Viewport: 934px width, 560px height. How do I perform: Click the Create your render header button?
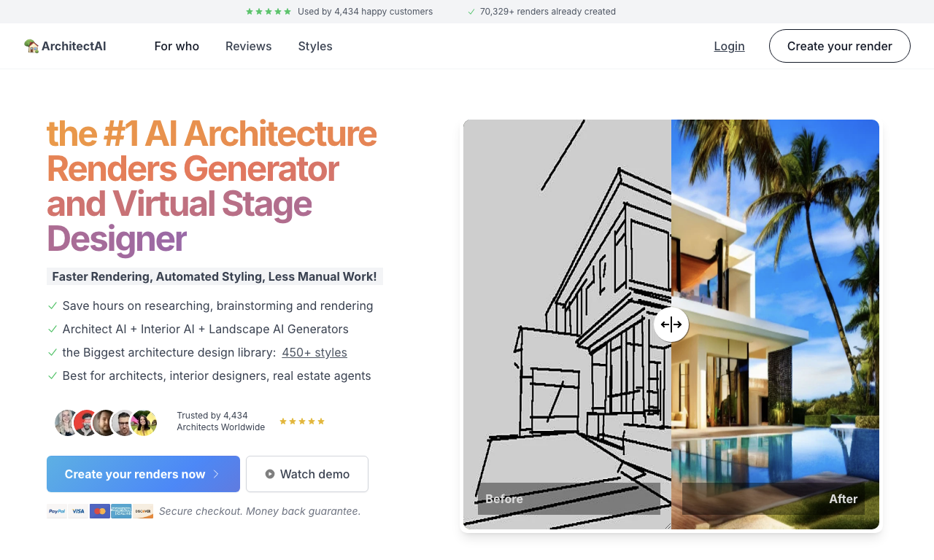(840, 46)
